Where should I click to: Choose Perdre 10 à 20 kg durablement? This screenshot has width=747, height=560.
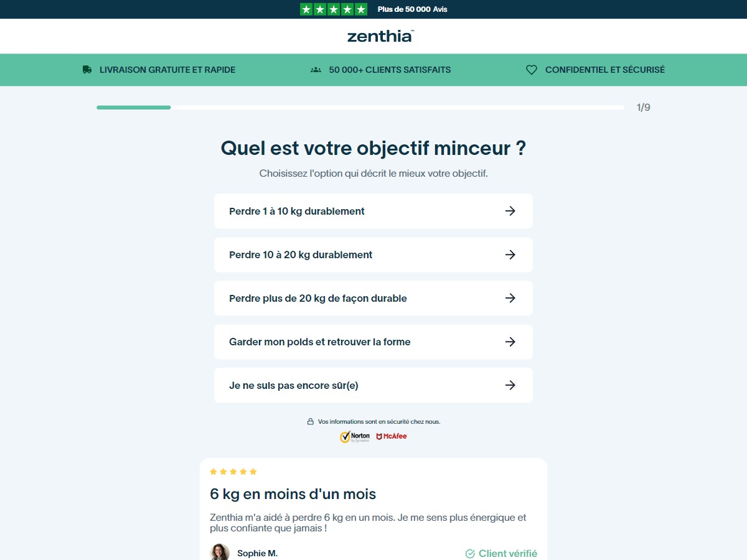coord(374,254)
